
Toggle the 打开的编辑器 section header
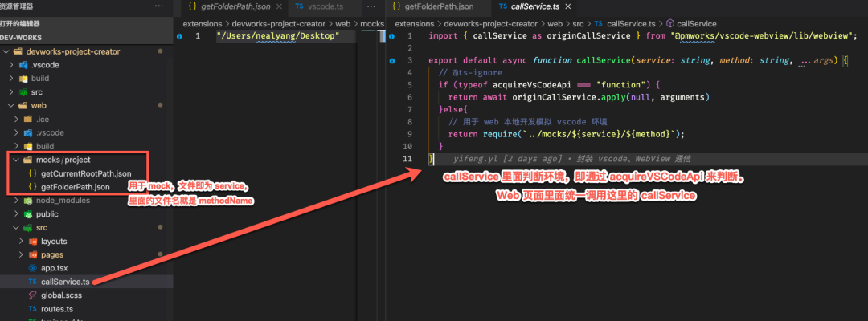tap(86, 24)
